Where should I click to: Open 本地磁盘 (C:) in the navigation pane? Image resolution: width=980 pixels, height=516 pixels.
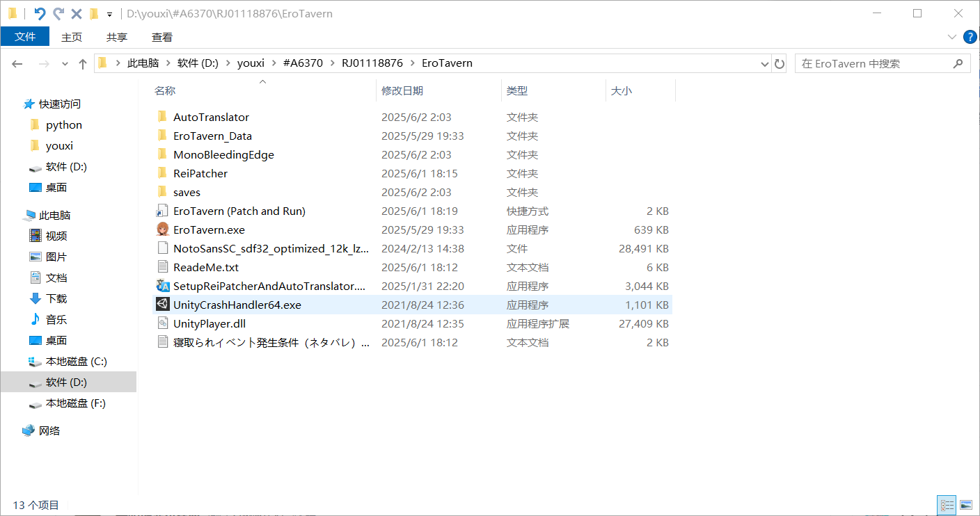pos(77,362)
